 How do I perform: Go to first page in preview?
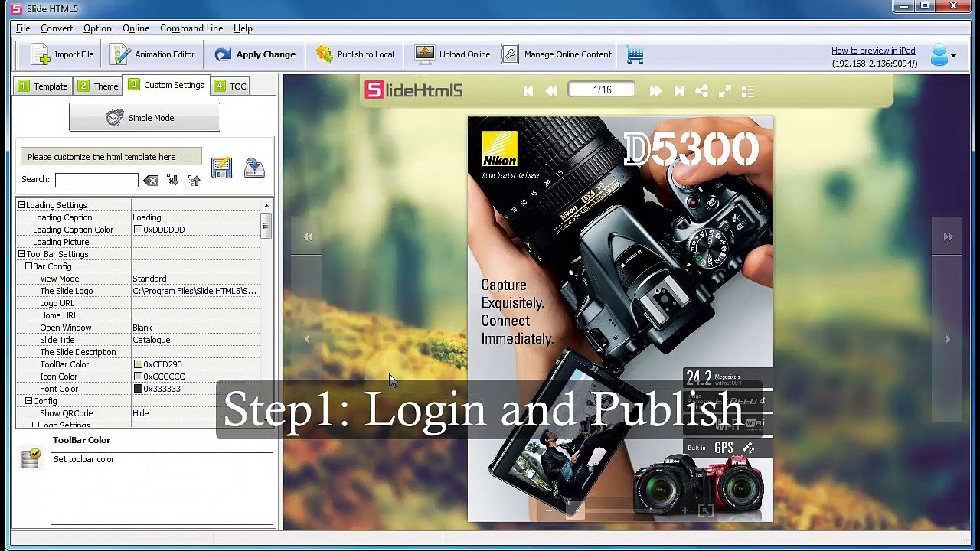[528, 91]
